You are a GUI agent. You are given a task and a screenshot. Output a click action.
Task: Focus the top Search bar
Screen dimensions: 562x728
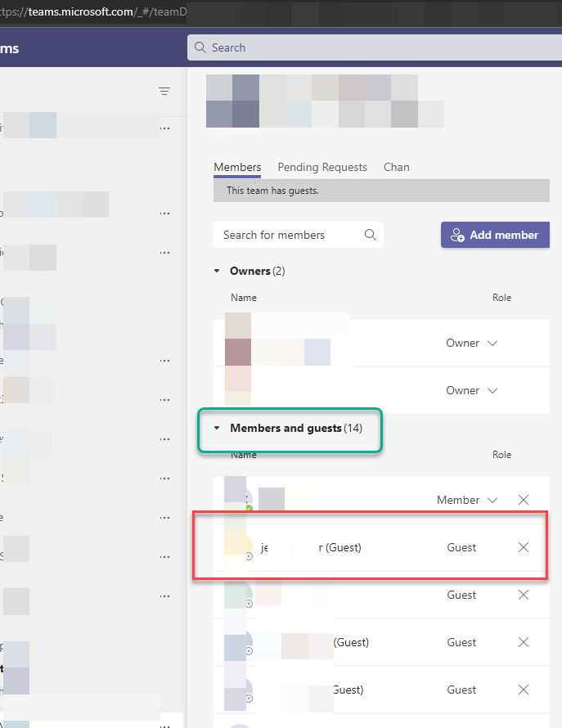(x=368, y=47)
